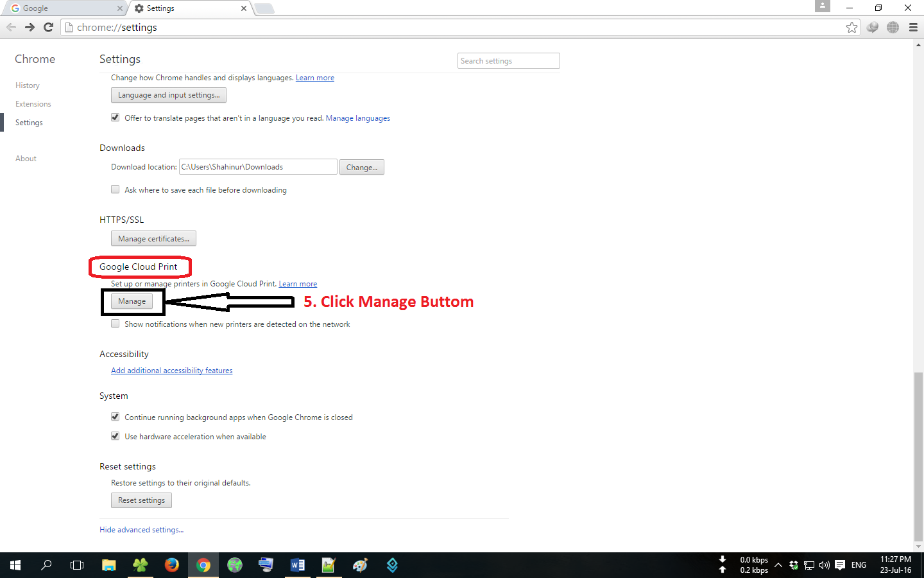Image resolution: width=924 pixels, height=578 pixels.
Task: Click the gray globe extension icon
Action: tap(893, 27)
